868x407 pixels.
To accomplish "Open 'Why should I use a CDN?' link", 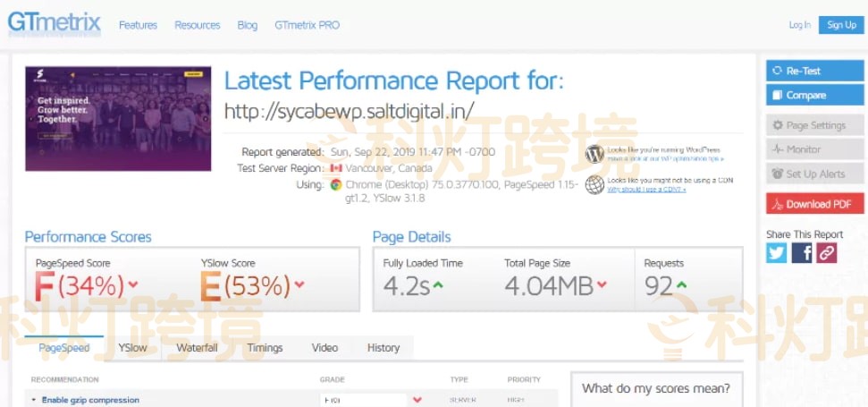I will pyautogui.click(x=646, y=190).
